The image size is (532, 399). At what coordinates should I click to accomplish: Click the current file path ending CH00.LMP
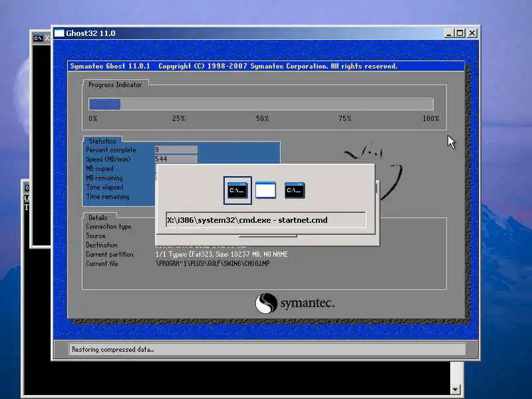[212, 263]
